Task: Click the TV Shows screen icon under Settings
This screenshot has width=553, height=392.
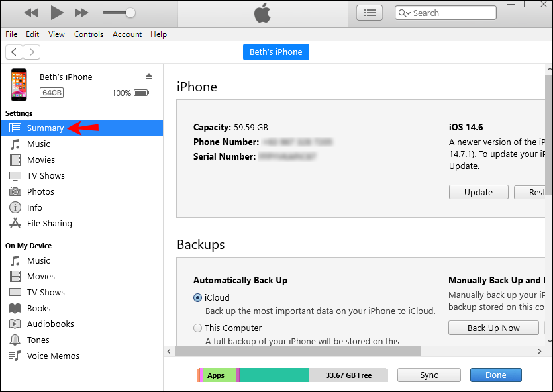Action: pyautogui.click(x=15, y=175)
